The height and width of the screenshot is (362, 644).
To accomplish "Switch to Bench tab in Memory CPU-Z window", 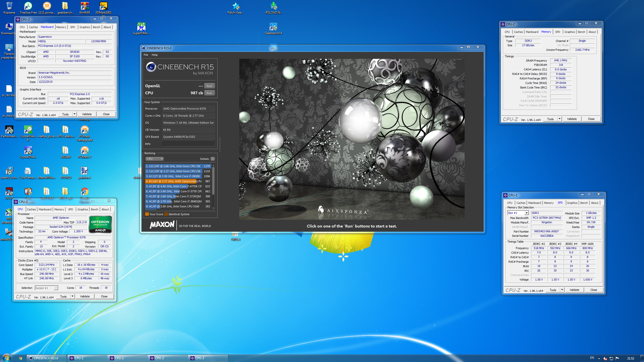I will [581, 32].
